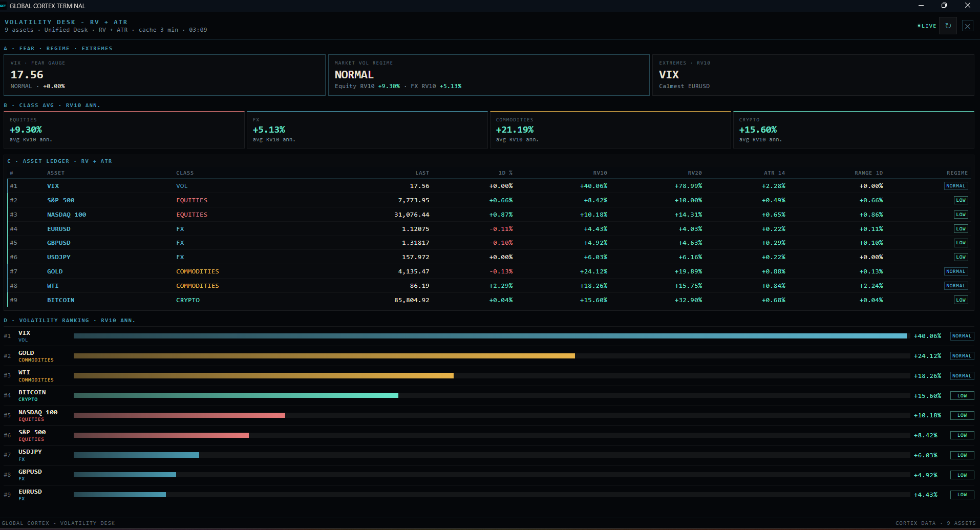This screenshot has height=530, width=980.
Task: Click the NORMAL regime badge in VIX ledger row
Action: (x=956, y=186)
